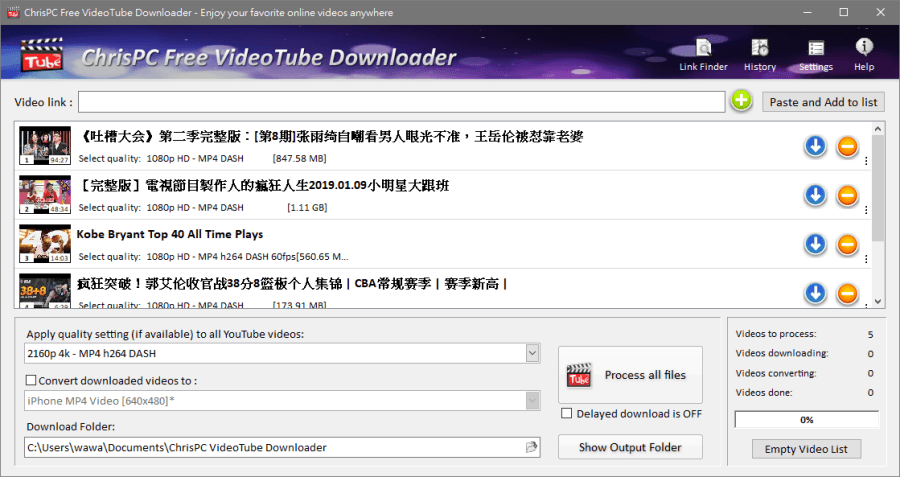The image size is (900, 477).
Task: Select the 疯狂突破 video thumbnail
Action: coord(45,290)
